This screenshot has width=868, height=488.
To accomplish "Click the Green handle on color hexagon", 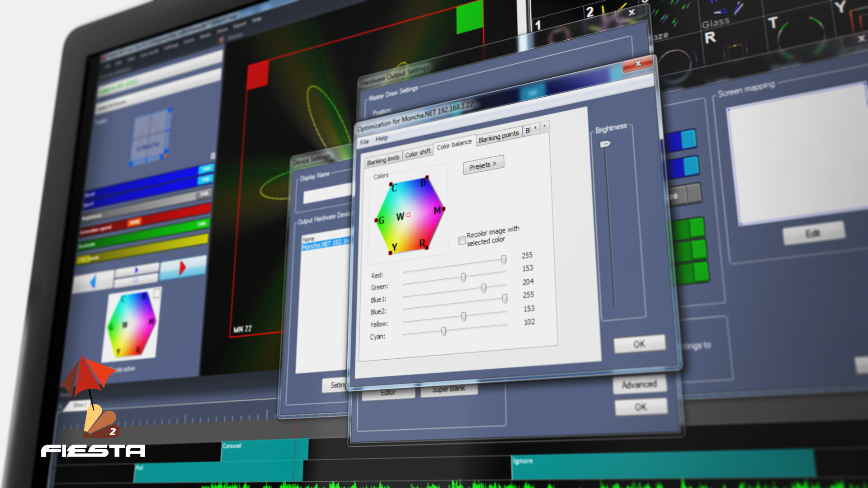I will point(376,221).
